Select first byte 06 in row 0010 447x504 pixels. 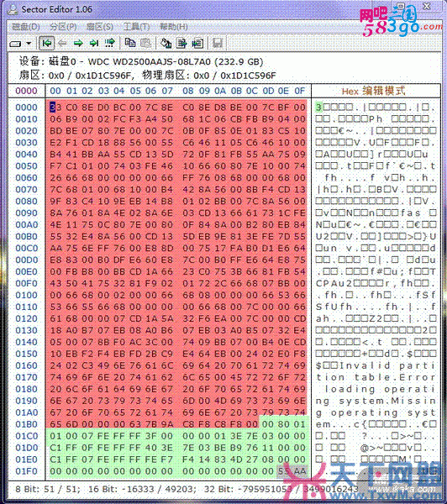55,119
